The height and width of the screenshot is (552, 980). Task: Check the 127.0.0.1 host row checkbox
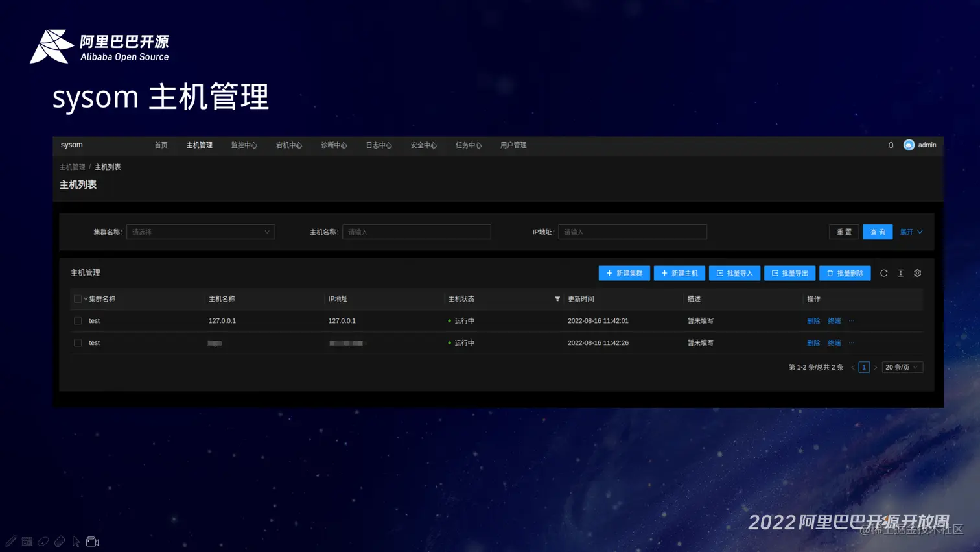click(78, 321)
